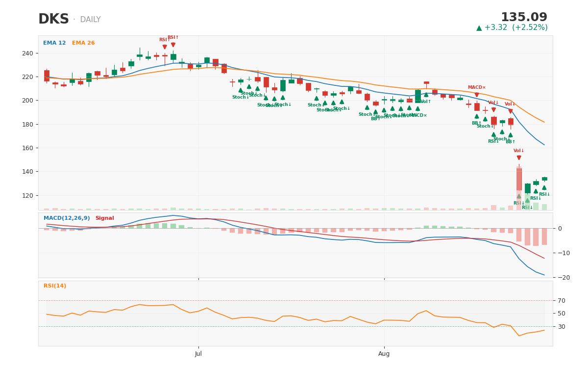This screenshot has height=368, width=588.
Task: Click the last green candle on the chart
Action: point(544,179)
